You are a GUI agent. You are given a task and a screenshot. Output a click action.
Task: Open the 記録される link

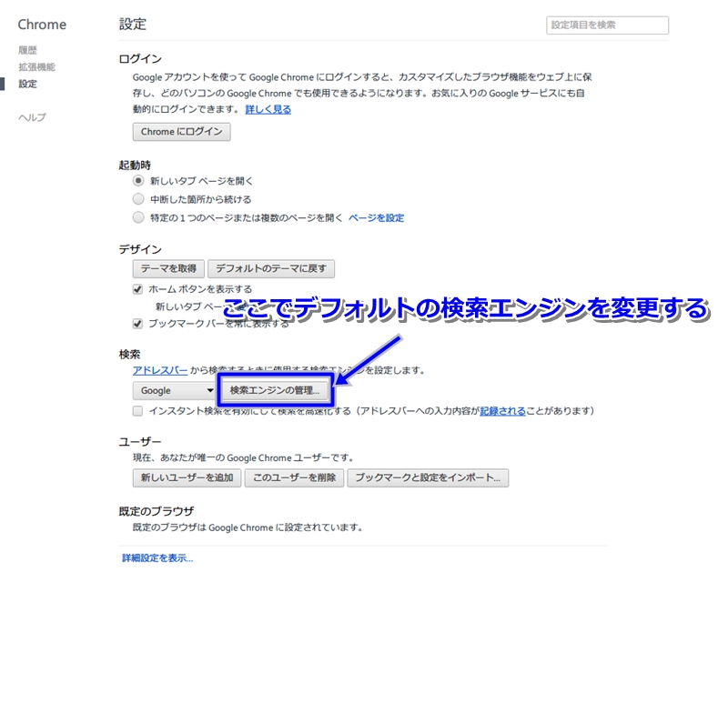(x=502, y=411)
